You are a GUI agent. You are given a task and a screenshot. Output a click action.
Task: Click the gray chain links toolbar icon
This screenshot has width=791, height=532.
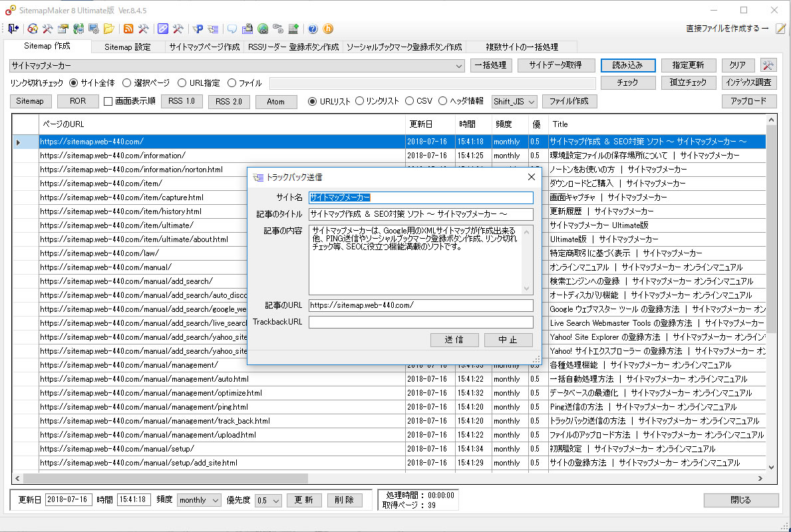click(x=278, y=29)
